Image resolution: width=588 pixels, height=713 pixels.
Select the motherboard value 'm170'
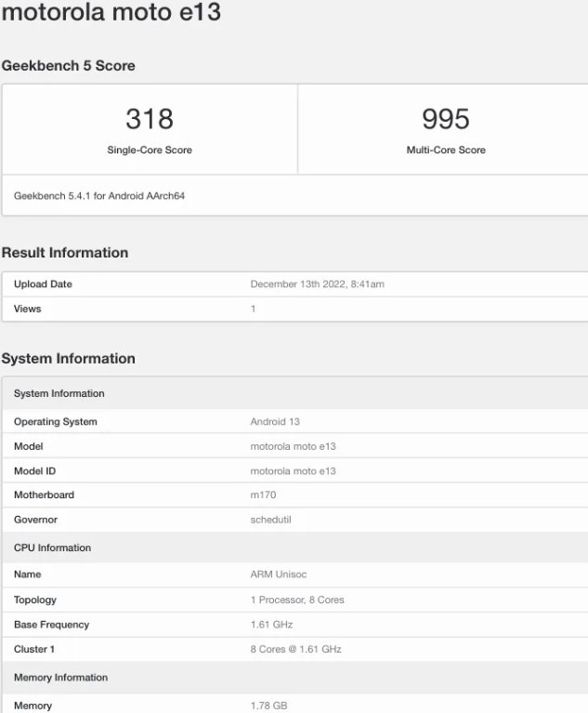click(263, 495)
